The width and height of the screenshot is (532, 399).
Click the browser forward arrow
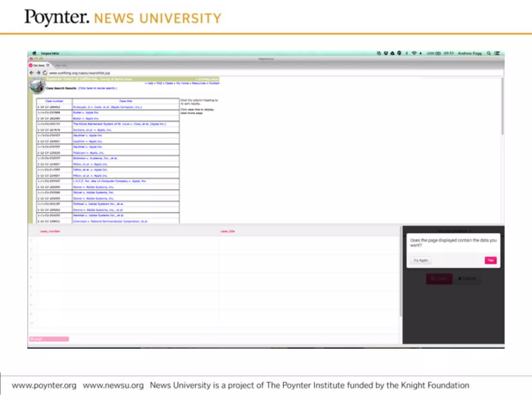click(38, 73)
